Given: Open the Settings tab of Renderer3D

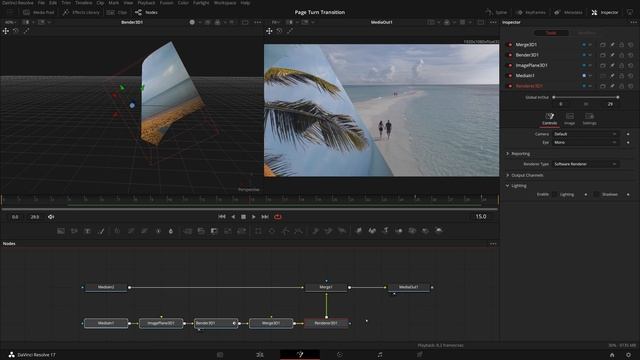Looking at the screenshot, I should tap(589, 119).
